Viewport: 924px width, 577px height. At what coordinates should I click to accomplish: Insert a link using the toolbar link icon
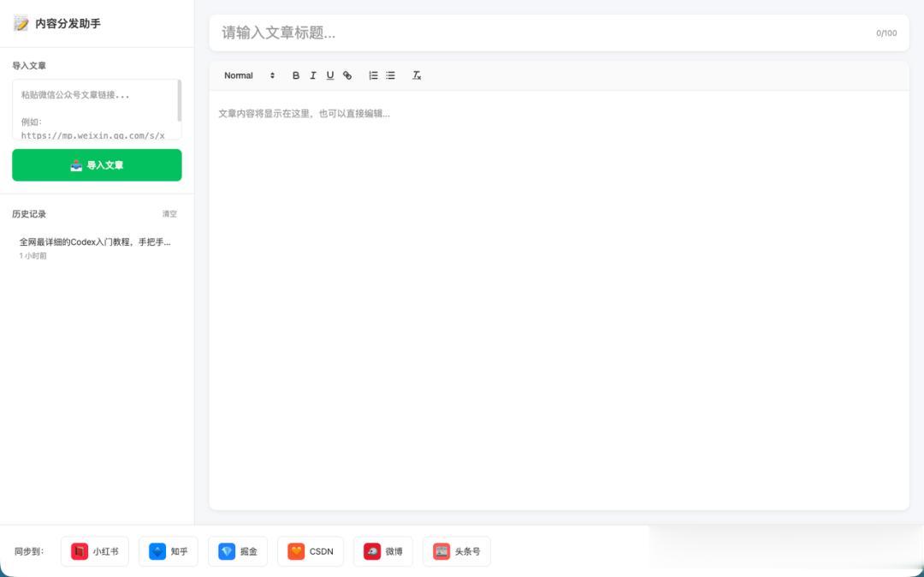[x=347, y=75]
